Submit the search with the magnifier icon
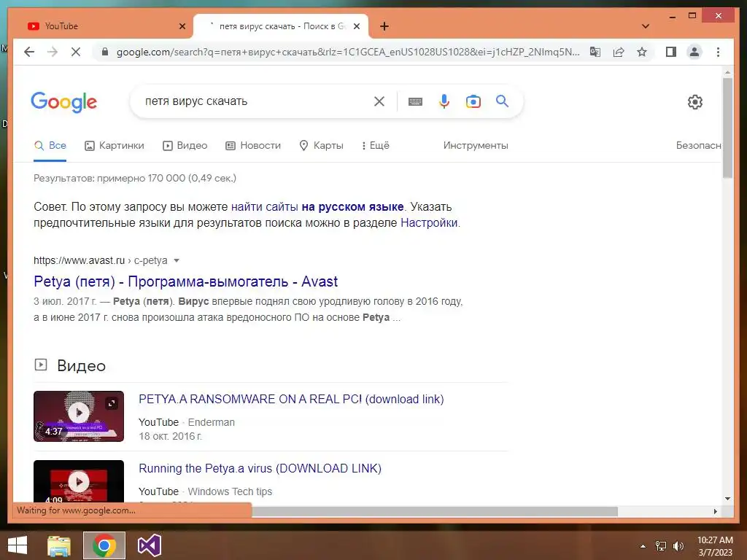This screenshot has height=560, width=747. (x=502, y=101)
